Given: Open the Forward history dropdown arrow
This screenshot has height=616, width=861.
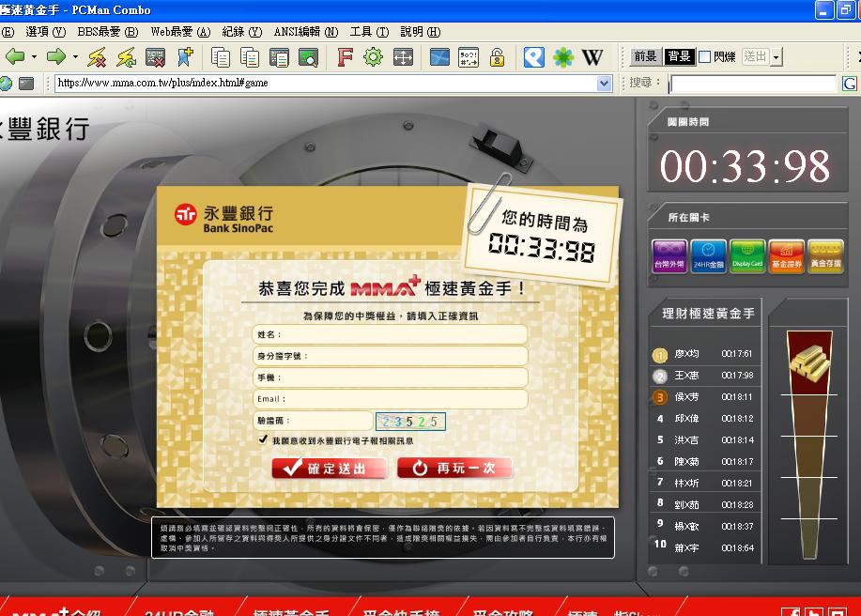Looking at the screenshot, I should click(75, 56).
